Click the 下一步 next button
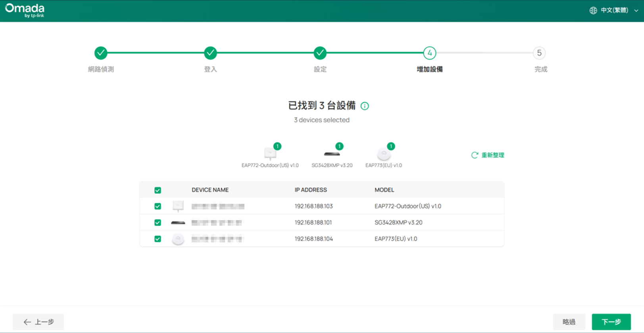The image size is (644, 333). (x=611, y=322)
